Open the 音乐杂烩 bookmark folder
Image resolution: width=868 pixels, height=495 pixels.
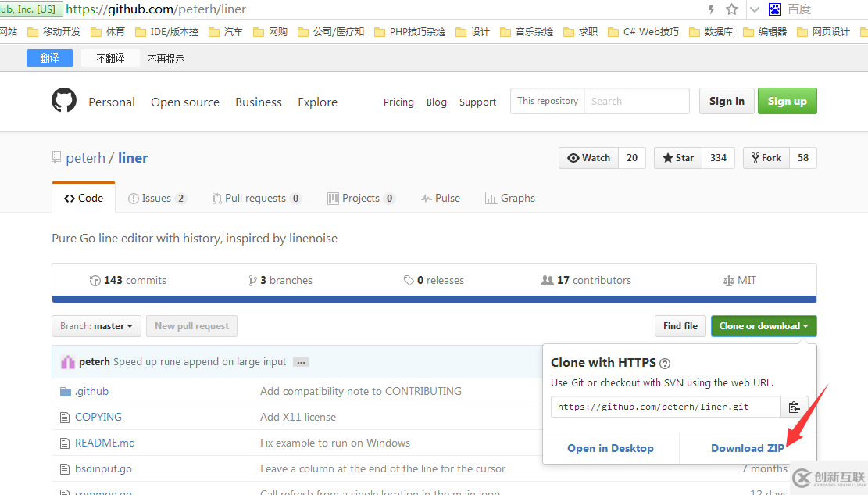point(527,31)
